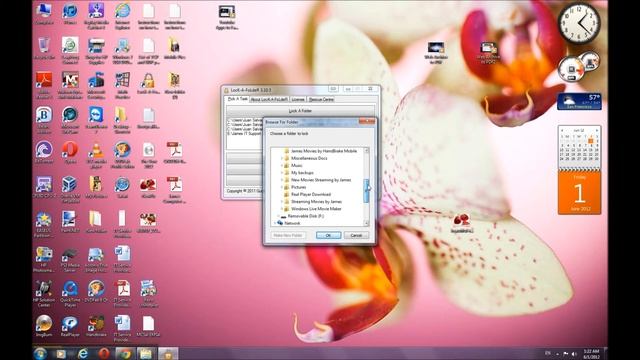Open Internet Explorer from the taskbar

[x=82, y=353]
